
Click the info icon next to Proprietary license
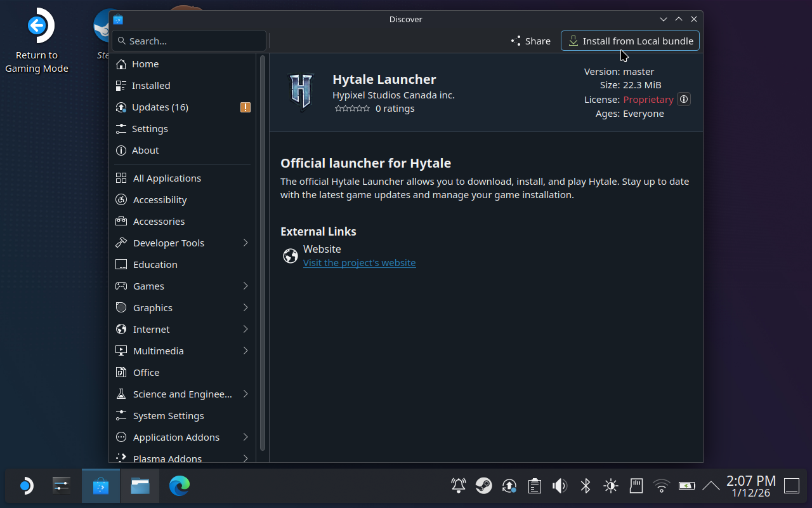(x=683, y=99)
